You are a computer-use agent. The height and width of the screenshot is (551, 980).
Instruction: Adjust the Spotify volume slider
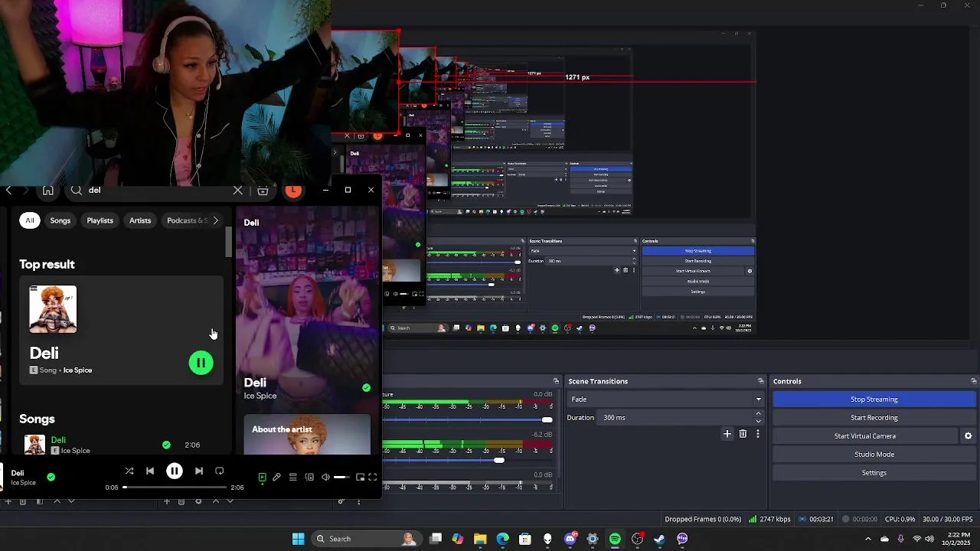[341, 477]
